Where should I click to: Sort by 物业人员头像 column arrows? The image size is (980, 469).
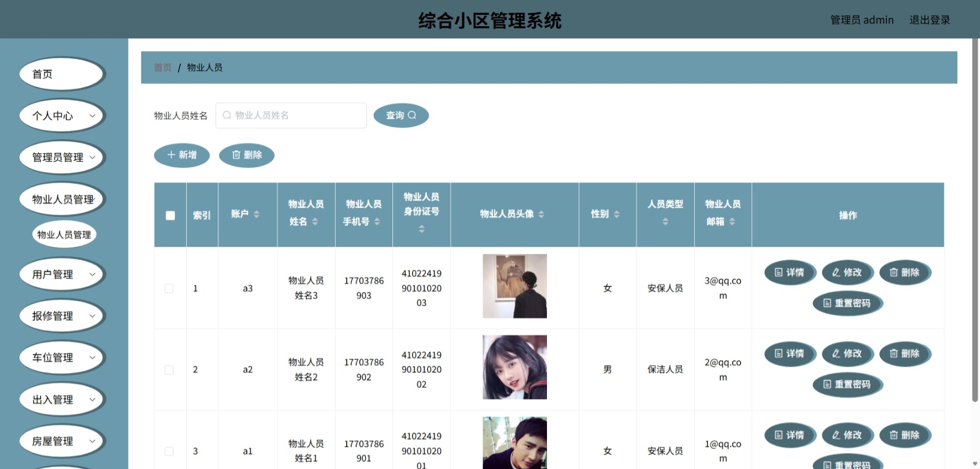click(541, 214)
